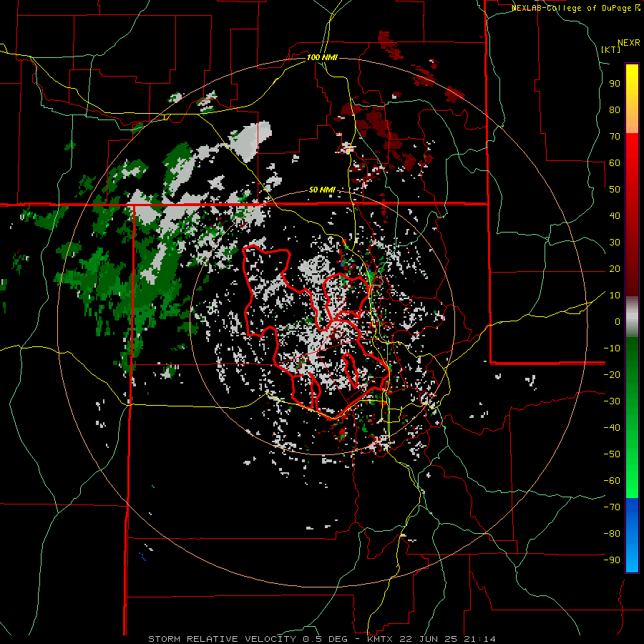This screenshot has height=644, width=644.
Task: Click the 20 value on the velocity scale
Action: coord(615,268)
